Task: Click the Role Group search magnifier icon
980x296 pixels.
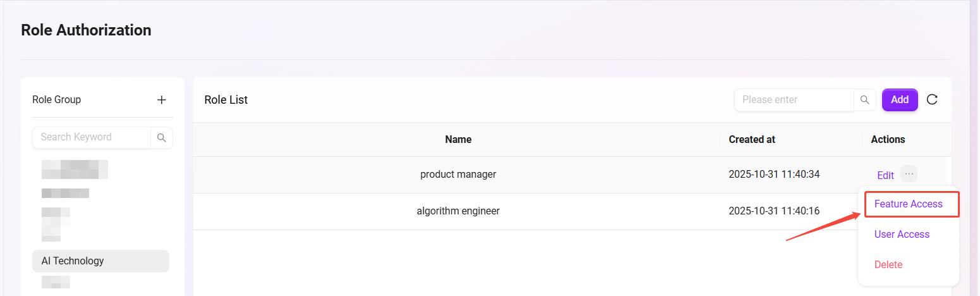Action: (x=162, y=137)
